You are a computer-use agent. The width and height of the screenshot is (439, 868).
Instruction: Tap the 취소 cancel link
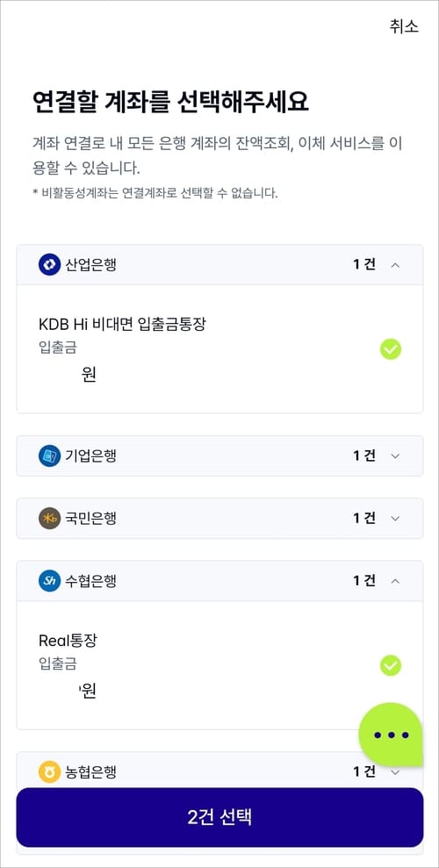coord(404,26)
